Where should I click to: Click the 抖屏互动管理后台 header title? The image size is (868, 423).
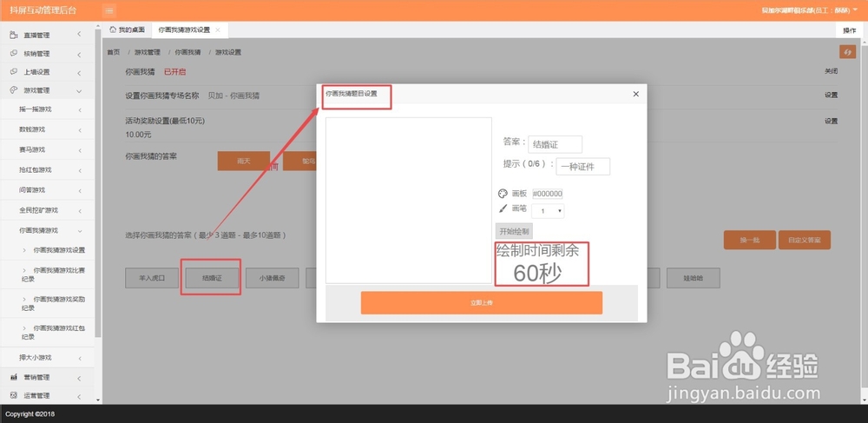coord(43,10)
